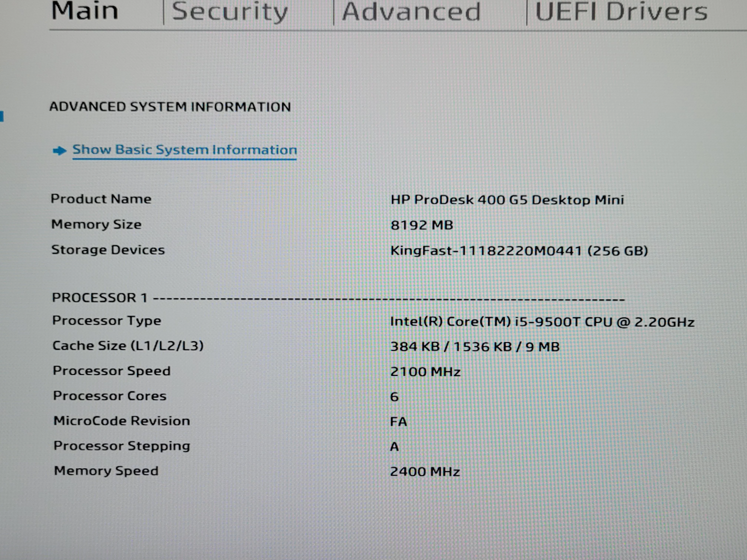Click the KingFast-11182220M0441 (256 GB) entry

point(519,251)
